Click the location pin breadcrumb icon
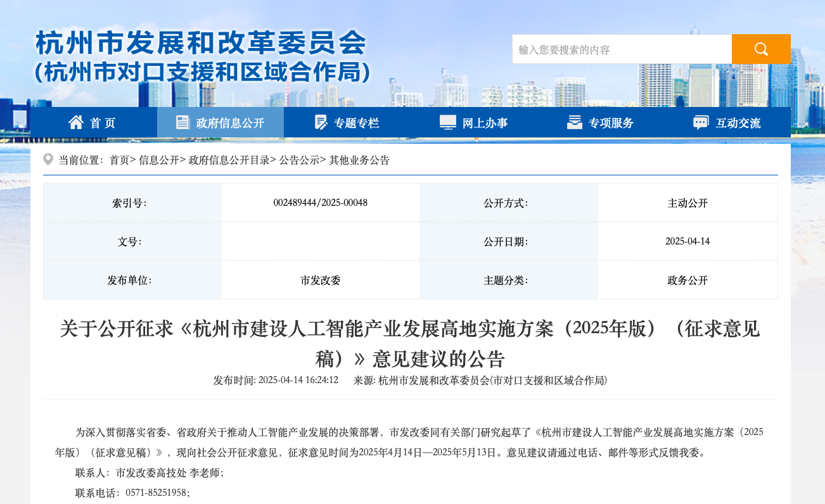 pos(48,160)
